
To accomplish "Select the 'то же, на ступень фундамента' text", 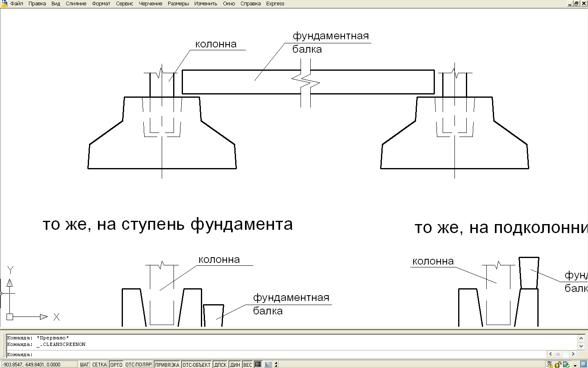I will click(167, 224).
